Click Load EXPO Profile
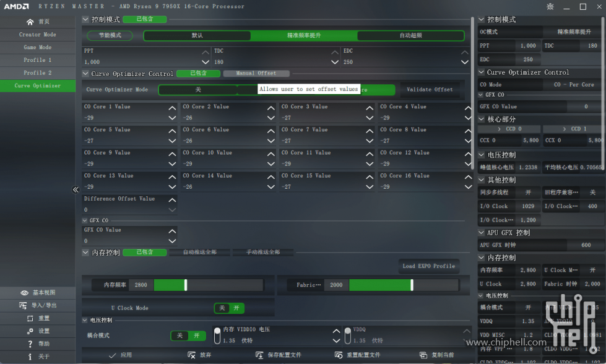This screenshot has height=364, width=606. coord(428,266)
